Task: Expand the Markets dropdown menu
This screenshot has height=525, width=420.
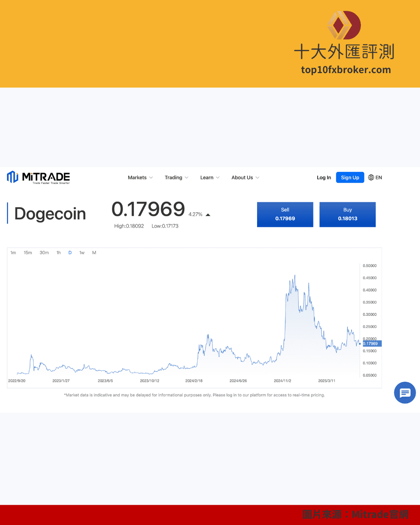Action: click(140, 178)
